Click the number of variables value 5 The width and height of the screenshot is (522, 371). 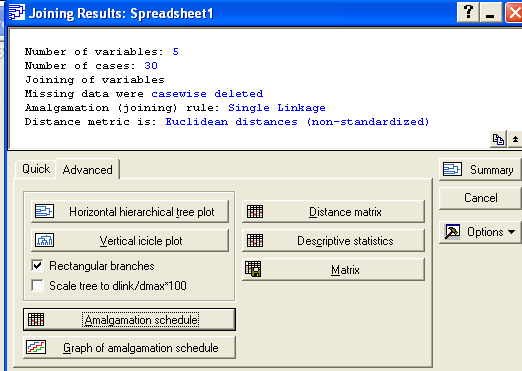tap(175, 52)
